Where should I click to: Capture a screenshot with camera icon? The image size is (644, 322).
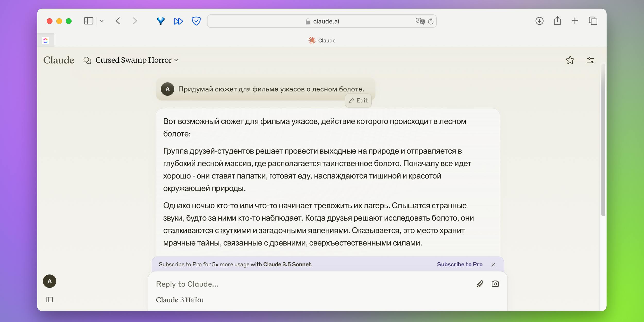495,284
